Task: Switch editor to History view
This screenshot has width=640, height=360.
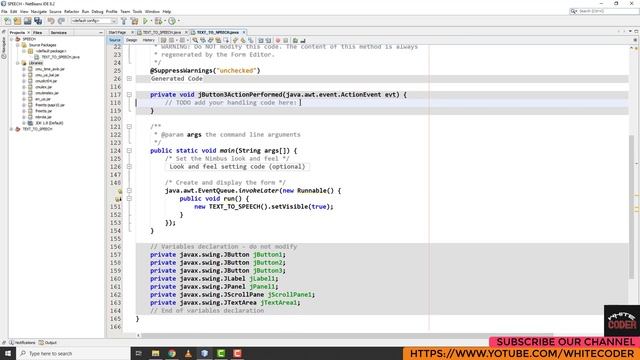Action: [x=149, y=40]
